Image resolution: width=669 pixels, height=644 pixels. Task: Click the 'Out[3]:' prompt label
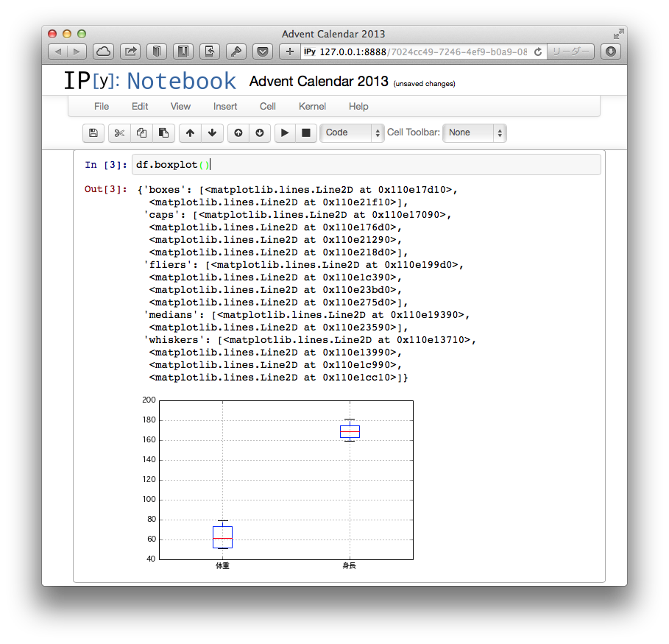106,189
